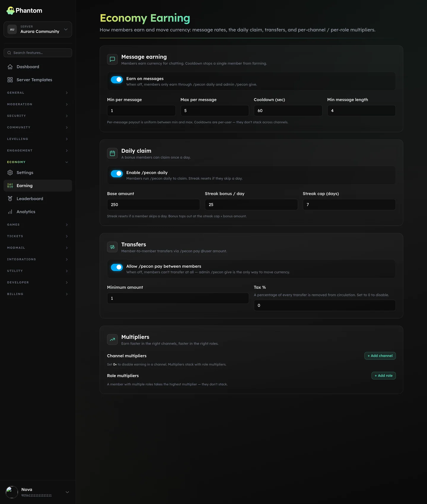This screenshot has width=427, height=504.
Task: Click the Leaderboard medal icon
Action: [x=10, y=199]
